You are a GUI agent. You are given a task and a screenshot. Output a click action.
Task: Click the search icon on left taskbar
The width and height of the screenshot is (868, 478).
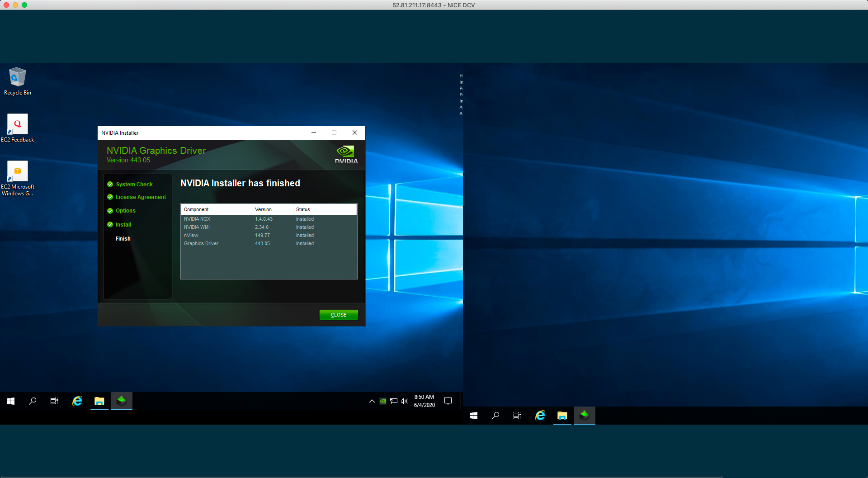pyautogui.click(x=33, y=401)
